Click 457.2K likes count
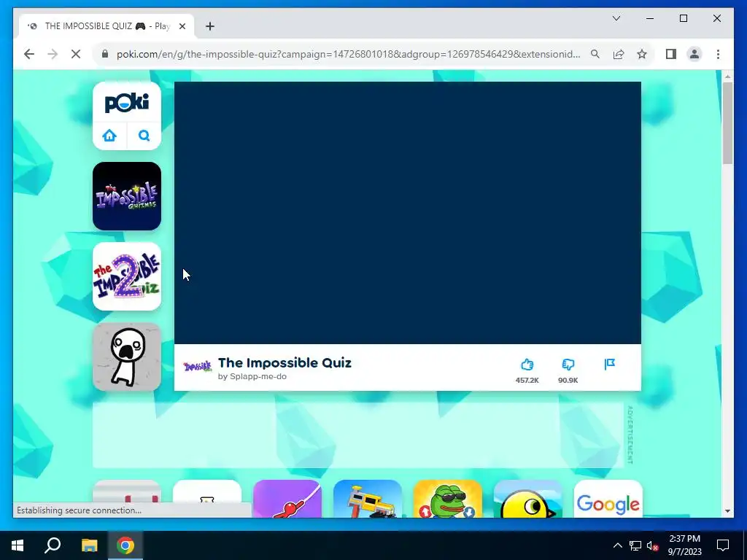The width and height of the screenshot is (747, 560). point(527,380)
